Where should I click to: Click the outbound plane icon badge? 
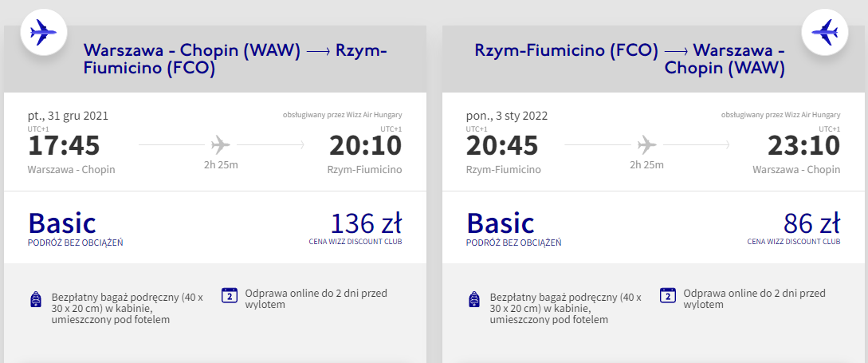[x=42, y=33]
